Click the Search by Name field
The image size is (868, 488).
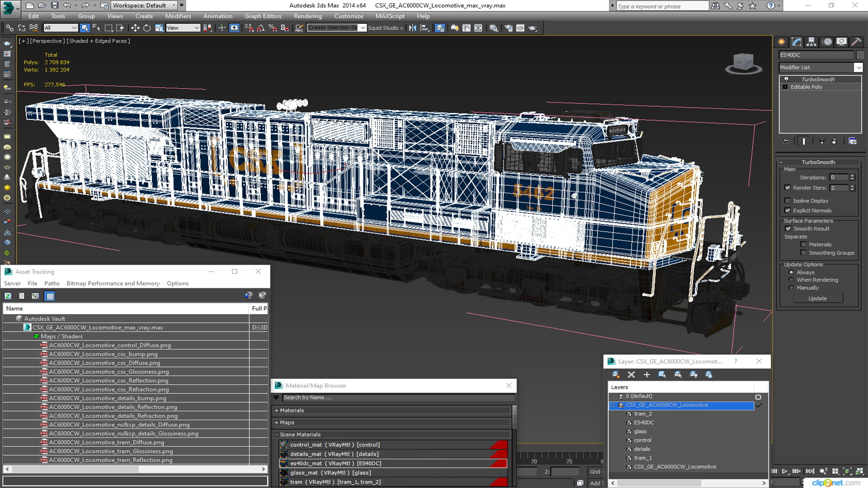(398, 398)
